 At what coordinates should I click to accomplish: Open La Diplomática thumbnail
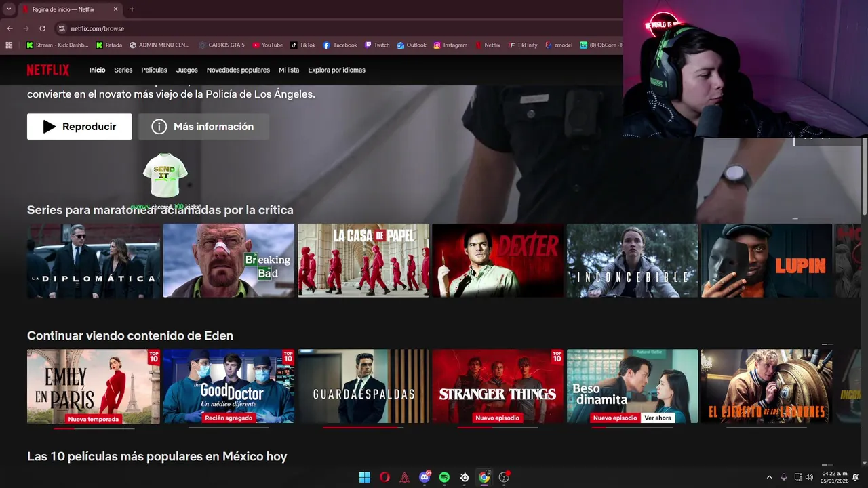point(94,261)
